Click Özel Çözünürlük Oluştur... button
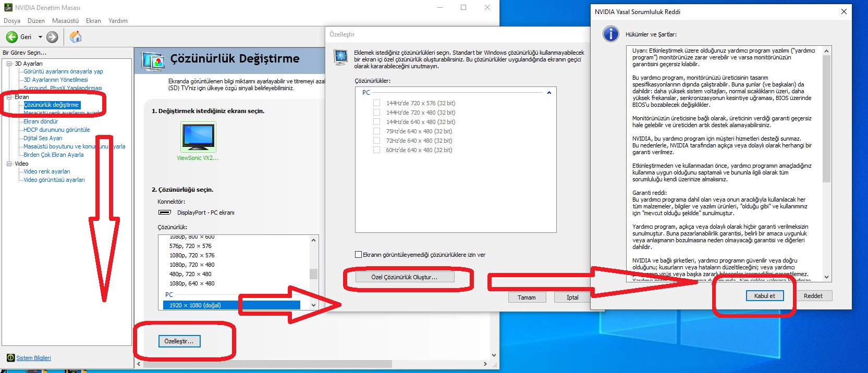The width and height of the screenshot is (868, 373). (x=405, y=277)
